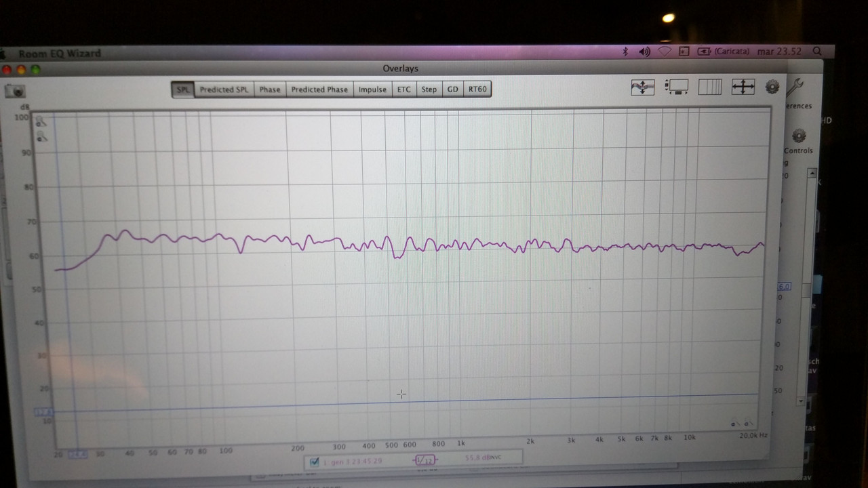This screenshot has height=488, width=868.
Task: Toggle the measurement 1 legend checkbox
Action: [314, 462]
